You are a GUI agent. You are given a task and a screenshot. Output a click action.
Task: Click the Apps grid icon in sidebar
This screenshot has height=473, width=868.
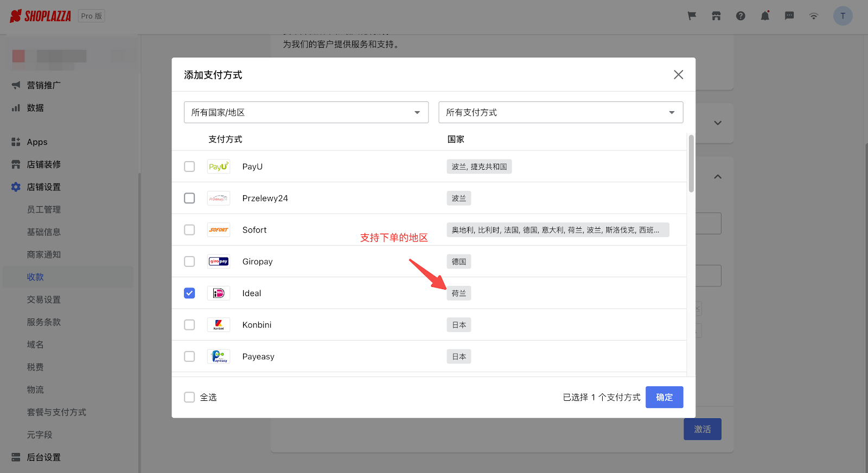pos(16,142)
